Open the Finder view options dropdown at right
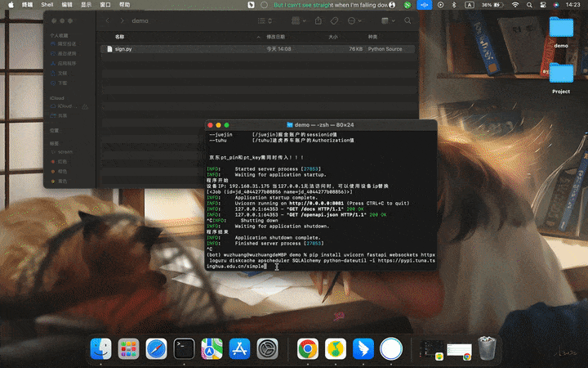The height and width of the screenshot is (368, 588). (388, 20)
